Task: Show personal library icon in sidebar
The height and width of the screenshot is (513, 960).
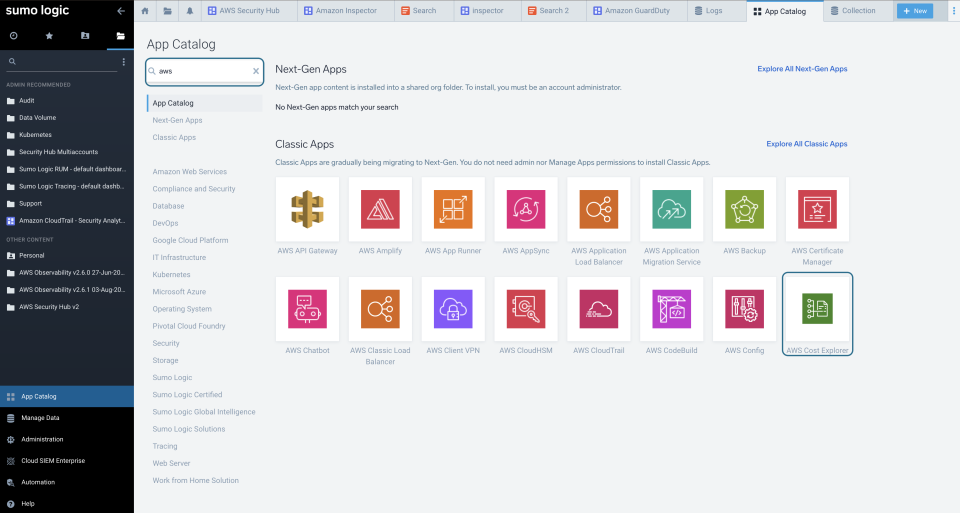Action: [x=85, y=36]
